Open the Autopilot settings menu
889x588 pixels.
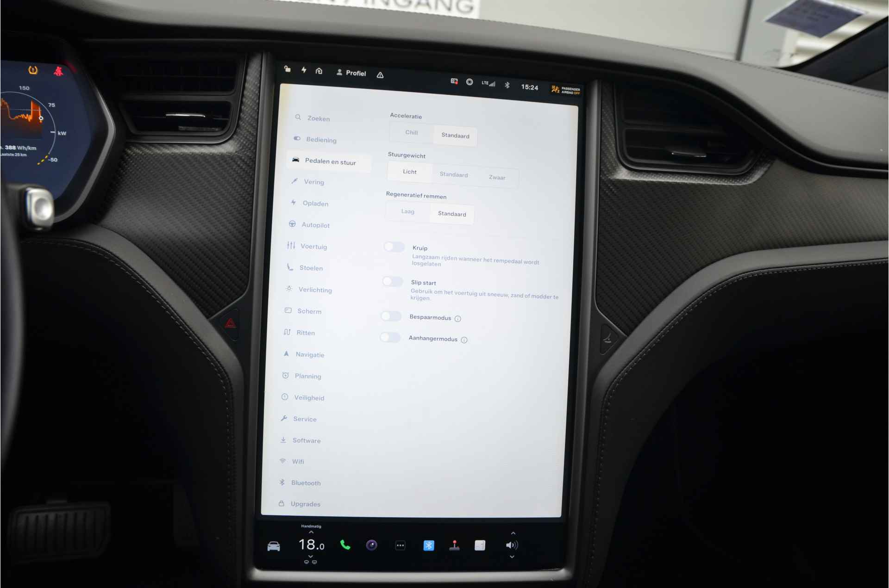[x=316, y=223]
